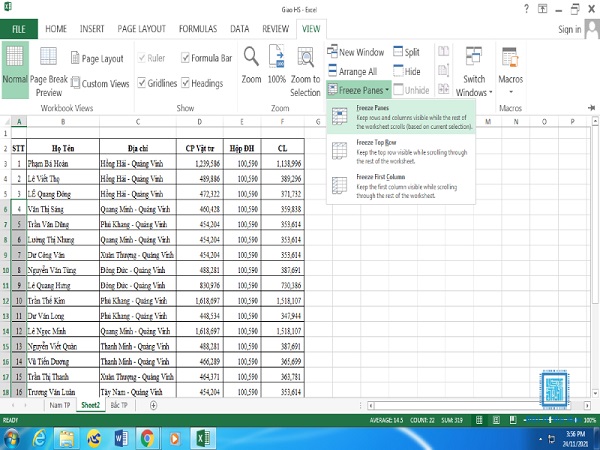Screen dimensions: 600x450
Task: Toggle the Ruler checkbox
Action: click(x=142, y=58)
